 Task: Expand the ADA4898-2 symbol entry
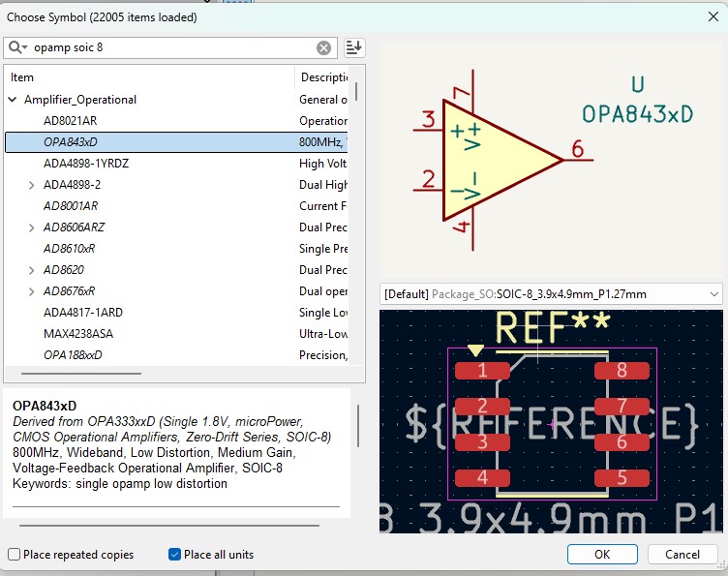[x=32, y=185]
